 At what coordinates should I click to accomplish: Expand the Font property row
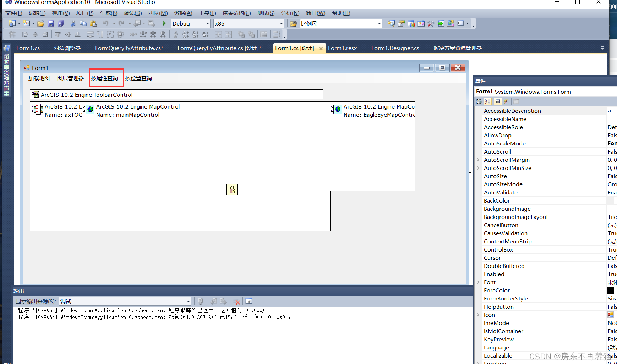[x=479, y=282]
